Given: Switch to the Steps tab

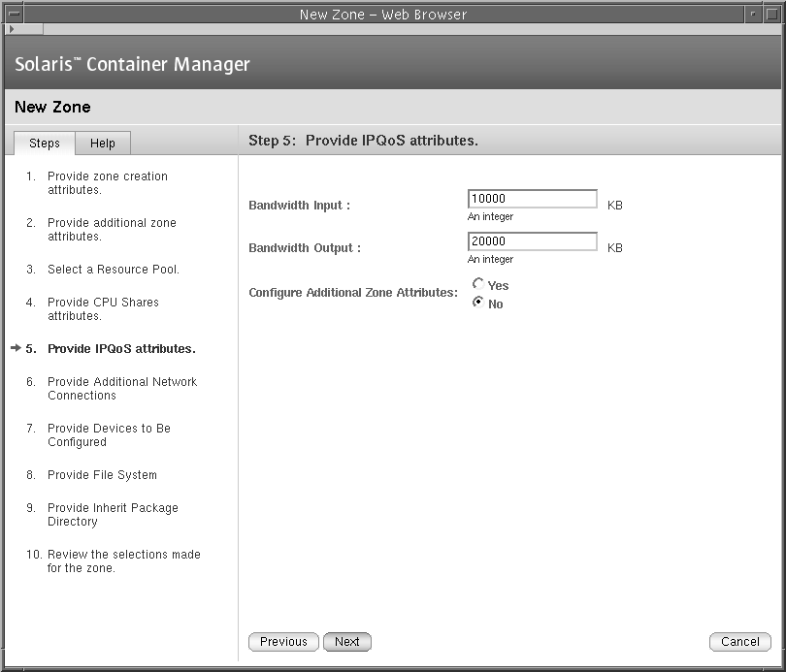Looking at the screenshot, I should [44, 143].
